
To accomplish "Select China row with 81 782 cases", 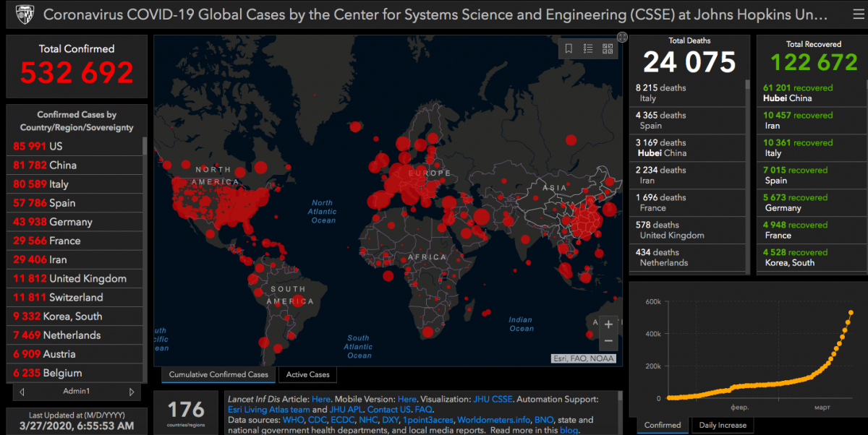I will (x=75, y=165).
